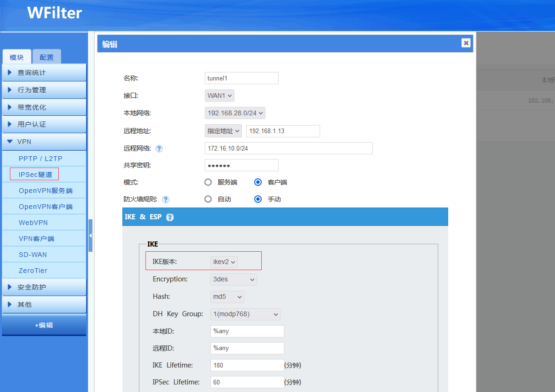Screen dimensions: 555x392
Task: Switch to the 模块 tab
Action: click(17, 57)
